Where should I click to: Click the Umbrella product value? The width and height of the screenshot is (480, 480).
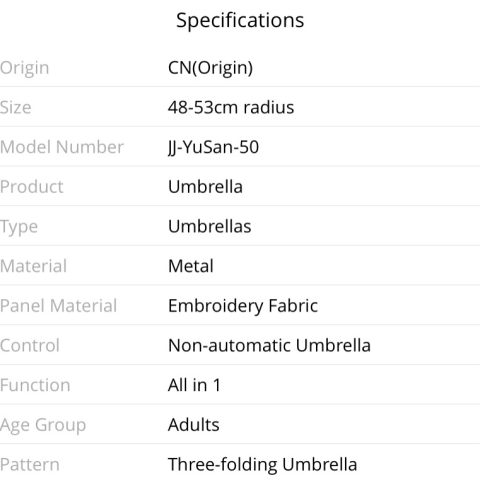pyautogui.click(x=205, y=187)
